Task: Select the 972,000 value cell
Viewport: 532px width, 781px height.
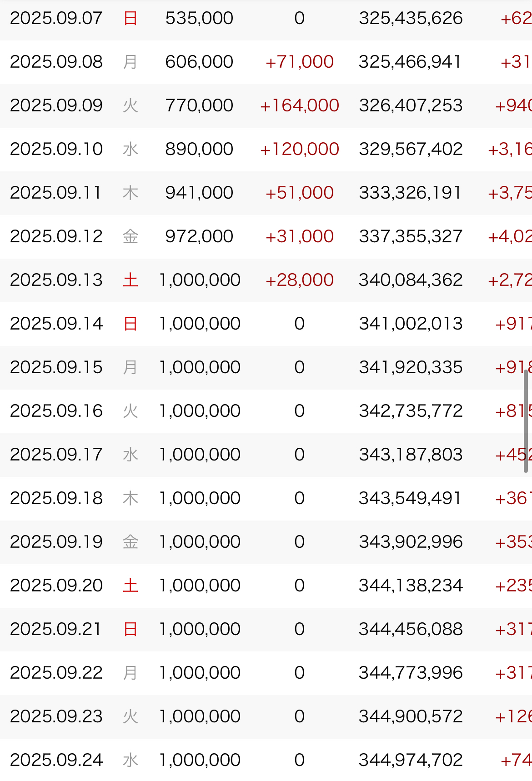Action: tap(199, 236)
